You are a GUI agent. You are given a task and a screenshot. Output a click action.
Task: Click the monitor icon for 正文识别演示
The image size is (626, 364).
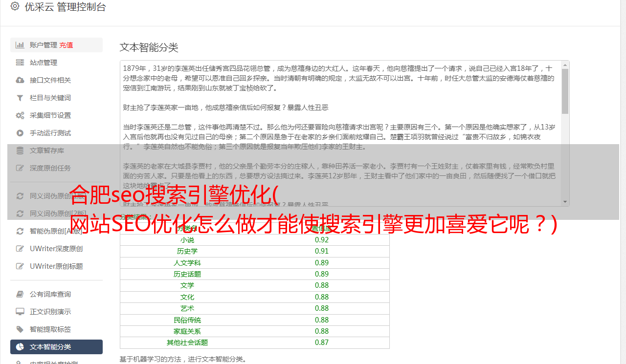point(20,312)
